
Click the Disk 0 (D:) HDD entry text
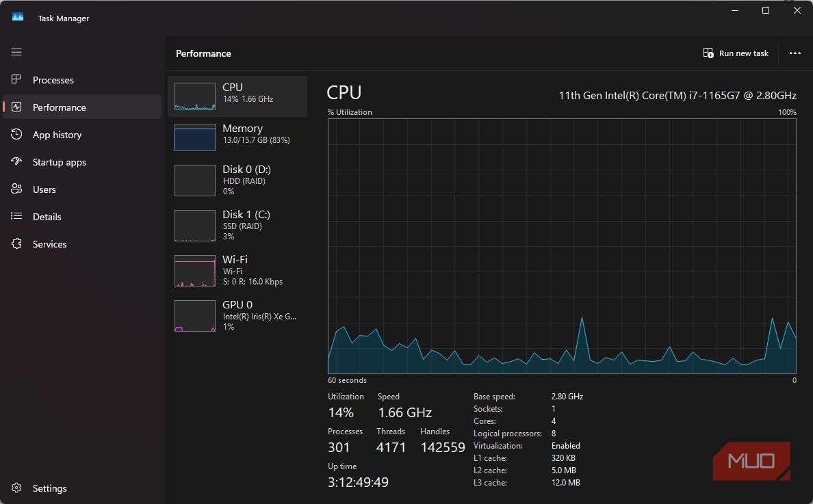point(247,180)
